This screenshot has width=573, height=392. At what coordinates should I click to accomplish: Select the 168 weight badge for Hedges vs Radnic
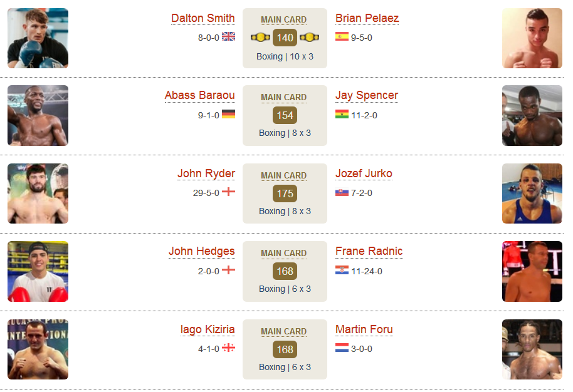(x=285, y=271)
